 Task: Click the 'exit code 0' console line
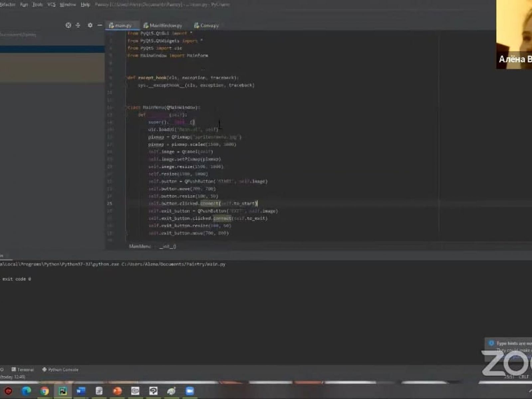point(16,279)
